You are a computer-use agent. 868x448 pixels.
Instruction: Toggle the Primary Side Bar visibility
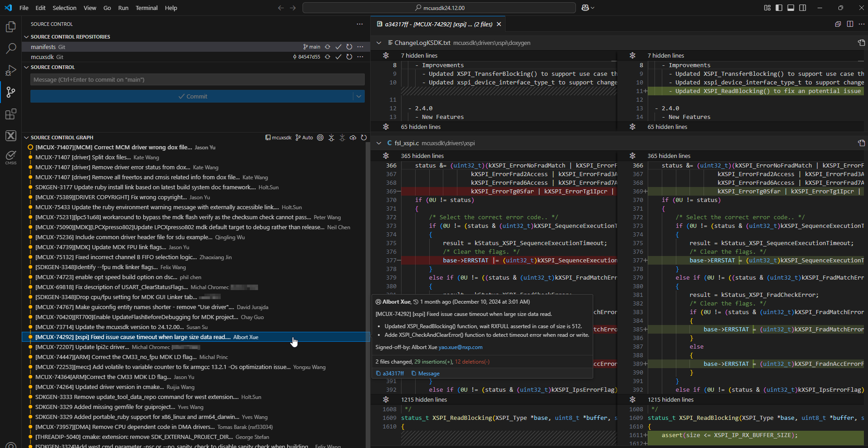pyautogui.click(x=779, y=8)
